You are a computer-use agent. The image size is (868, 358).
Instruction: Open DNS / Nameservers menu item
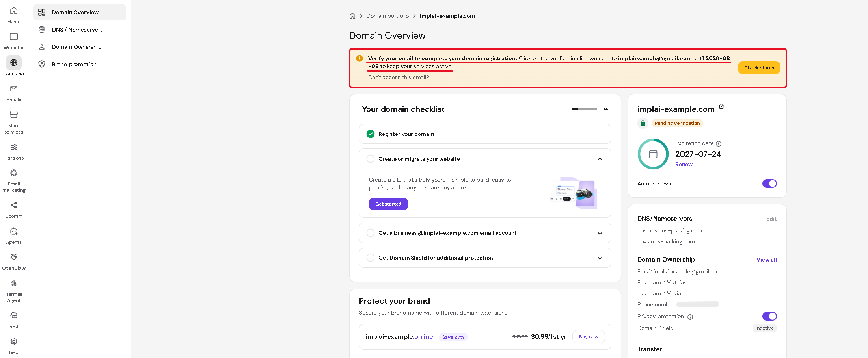pyautogui.click(x=80, y=30)
